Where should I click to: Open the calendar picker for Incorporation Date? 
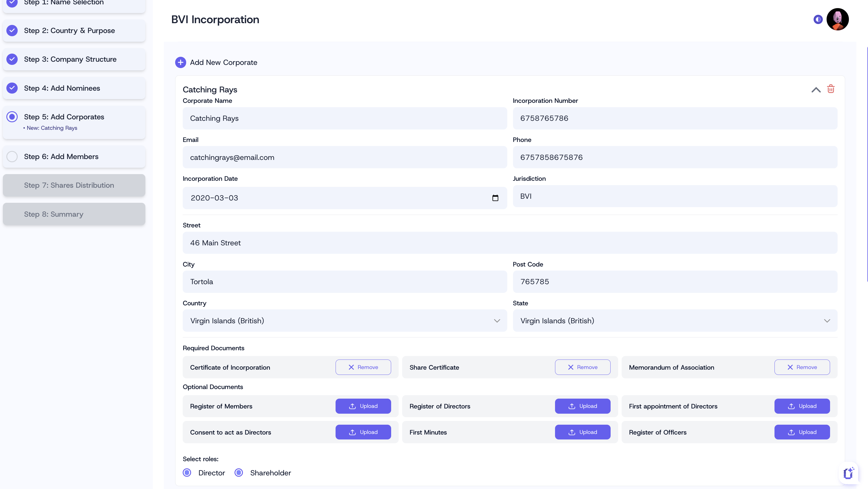pyautogui.click(x=495, y=198)
